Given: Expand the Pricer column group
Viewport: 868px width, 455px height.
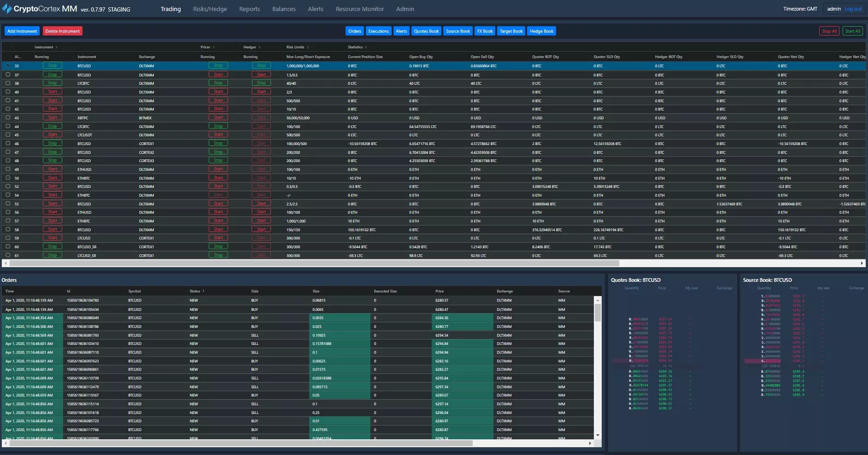Looking at the screenshot, I should point(213,47).
